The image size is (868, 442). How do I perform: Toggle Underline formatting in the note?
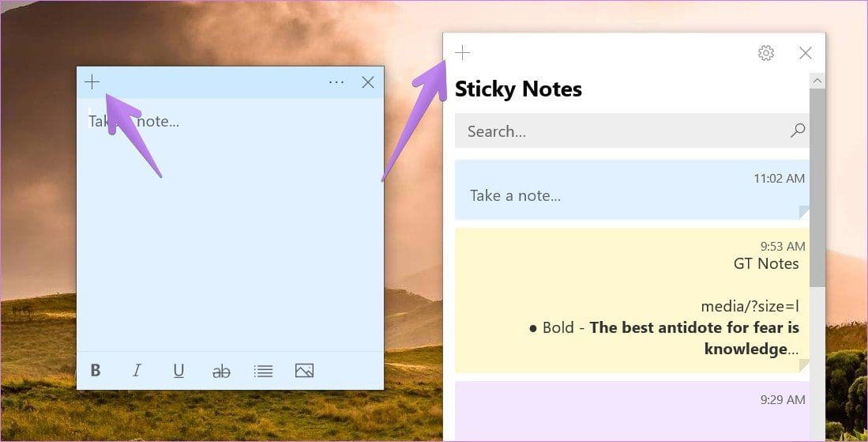(178, 371)
